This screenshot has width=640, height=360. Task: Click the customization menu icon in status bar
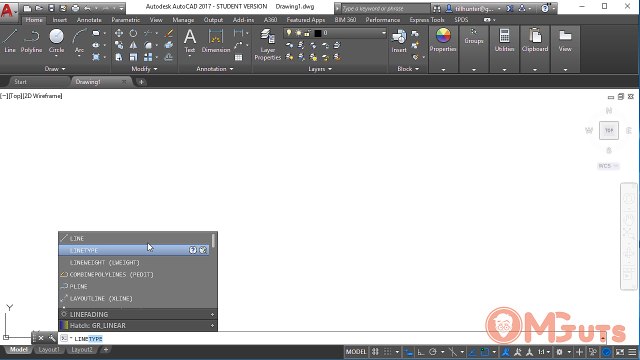[x=632, y=352]
